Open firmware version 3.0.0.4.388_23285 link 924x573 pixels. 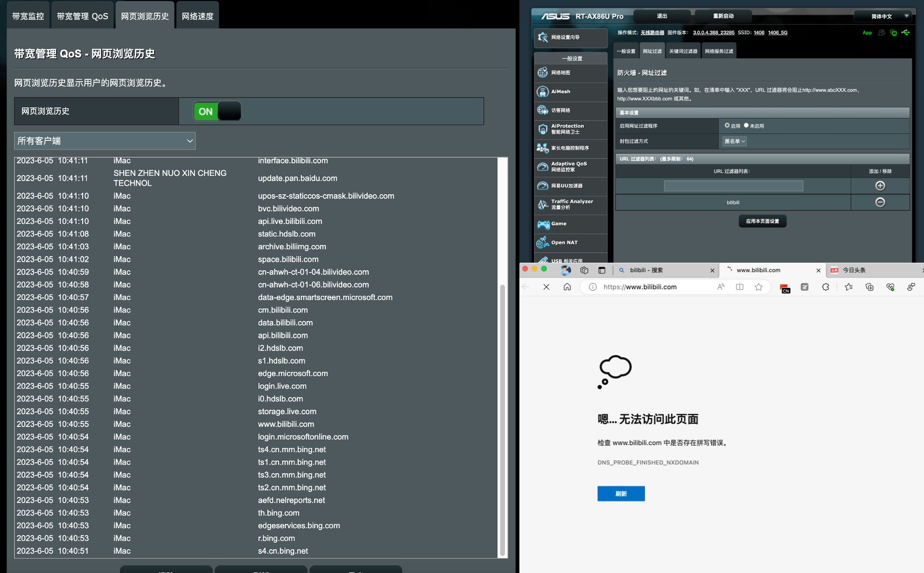[714, 33]
